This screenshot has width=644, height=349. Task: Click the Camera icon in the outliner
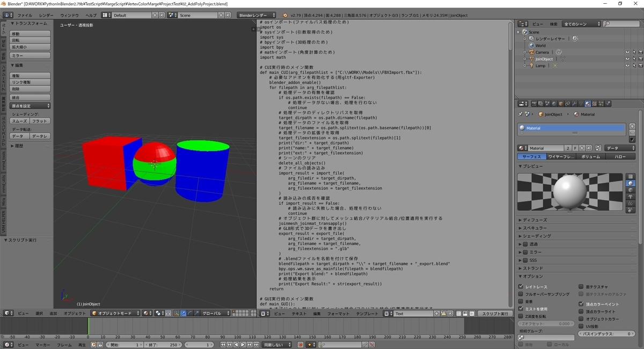(x=531, y=52)
